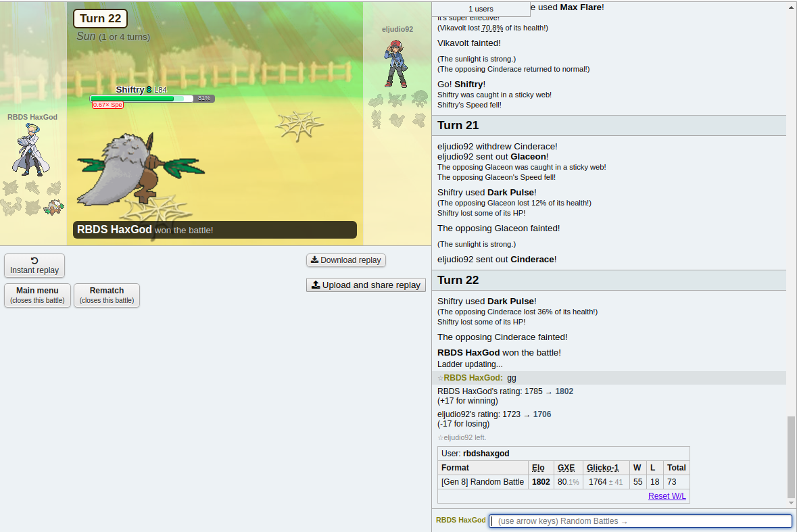The height and width of the screenshot is (532, 797).
Task: Click the Shiftry team icon under RBDS HaxGod
Action: [53, 207]
